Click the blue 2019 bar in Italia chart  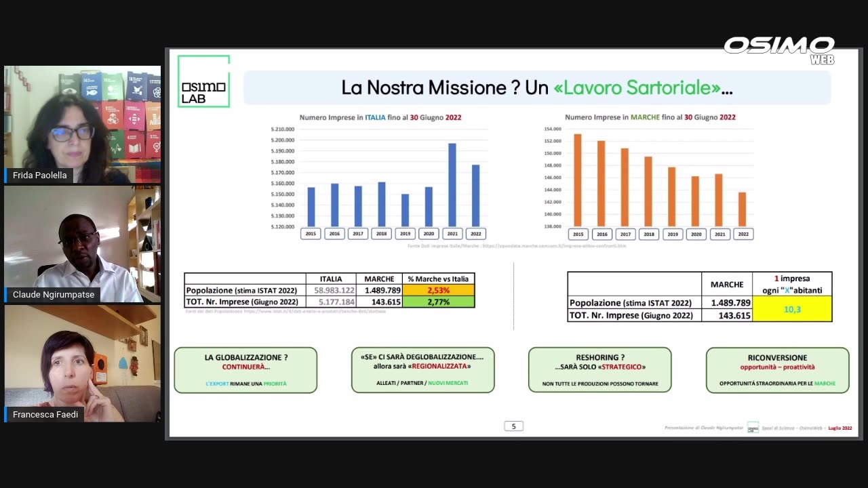pyautogui.click(x=405, y=210)
